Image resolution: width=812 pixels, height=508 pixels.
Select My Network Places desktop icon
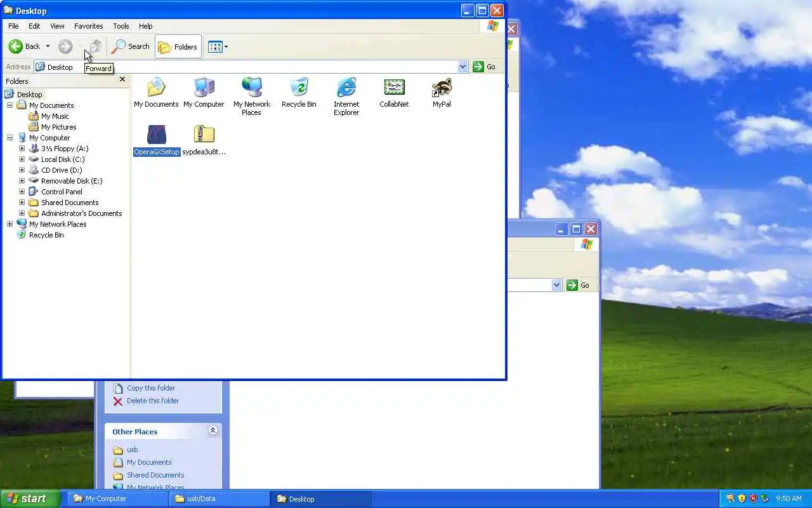click(x=251, y=97)
